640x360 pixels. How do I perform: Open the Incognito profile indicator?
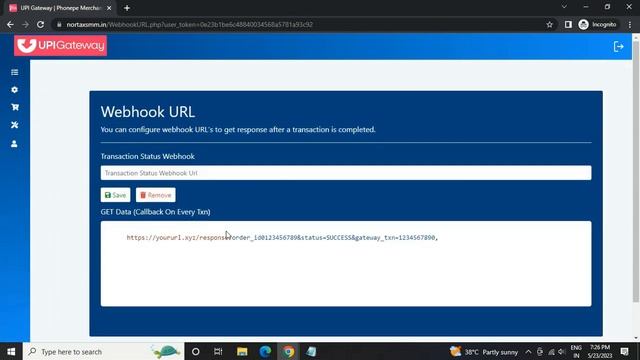[598, 24]
